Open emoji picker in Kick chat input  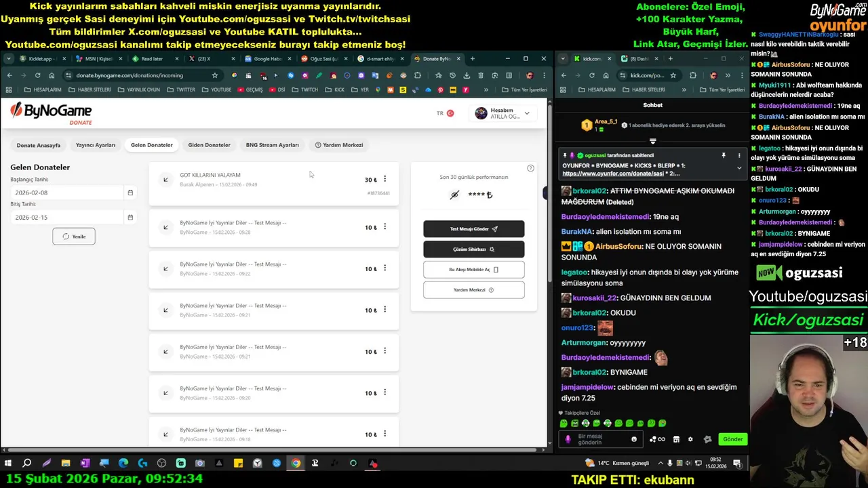pos(634,439)
